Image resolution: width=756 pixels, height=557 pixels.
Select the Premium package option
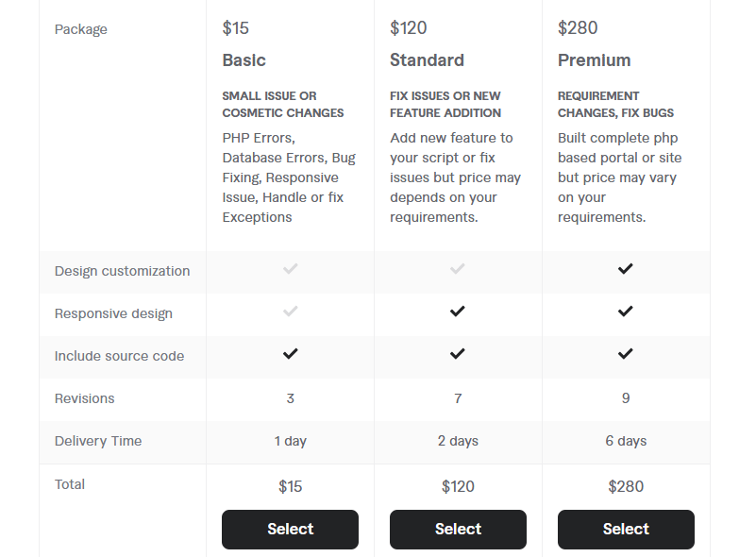(x=626, y=529)
